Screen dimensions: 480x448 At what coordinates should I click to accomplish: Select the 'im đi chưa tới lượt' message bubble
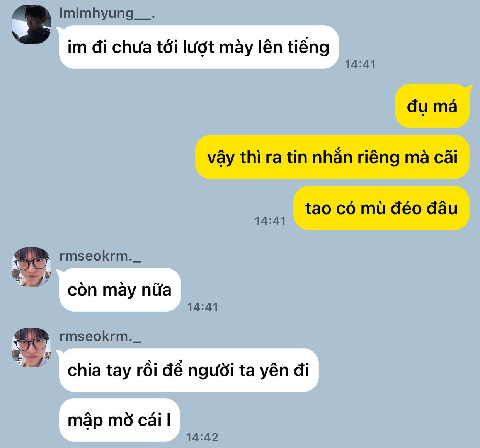click(x=199, y=47)
